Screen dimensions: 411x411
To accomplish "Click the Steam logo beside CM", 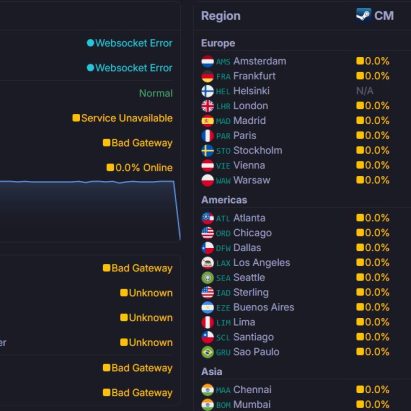I will click(x=363, y=16).
